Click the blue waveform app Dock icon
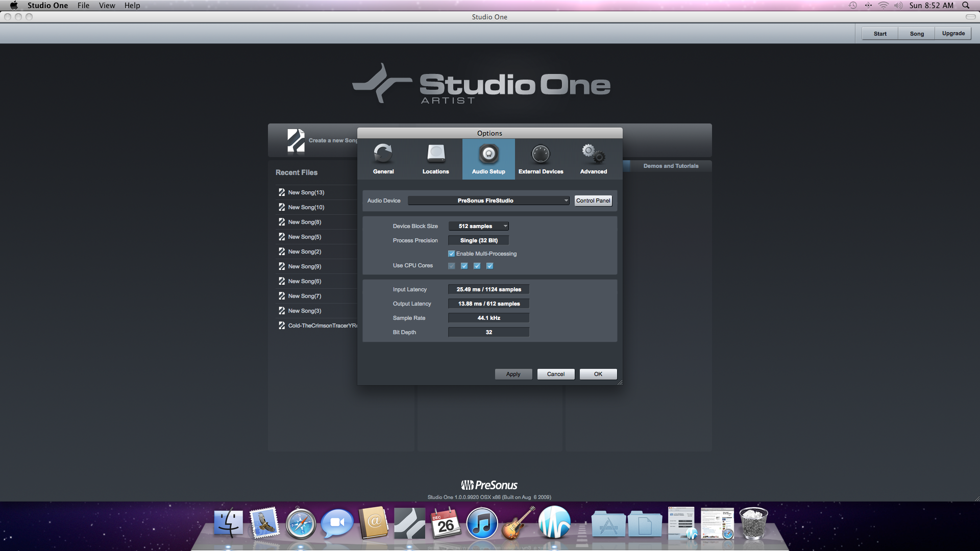 (555, 522)
